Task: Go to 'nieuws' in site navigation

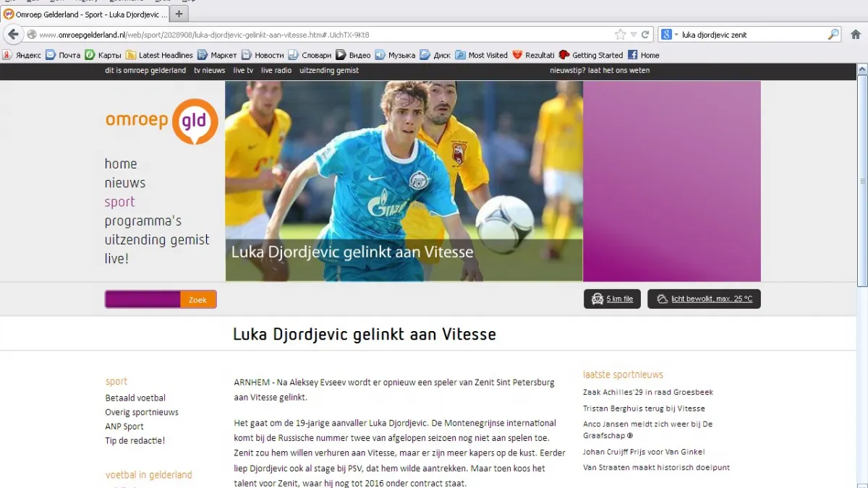Action: pos(125,183)
